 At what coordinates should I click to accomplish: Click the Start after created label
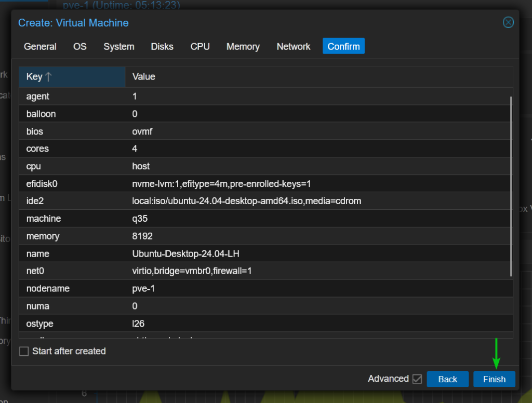(69, 351)
